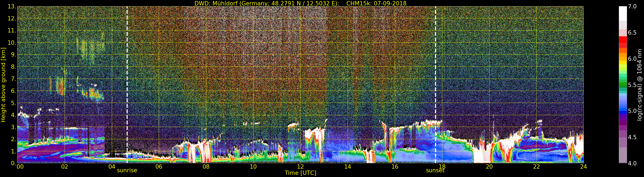Click the "14" time axis tick label
This screenshot has height=177, width=644.
348,166
